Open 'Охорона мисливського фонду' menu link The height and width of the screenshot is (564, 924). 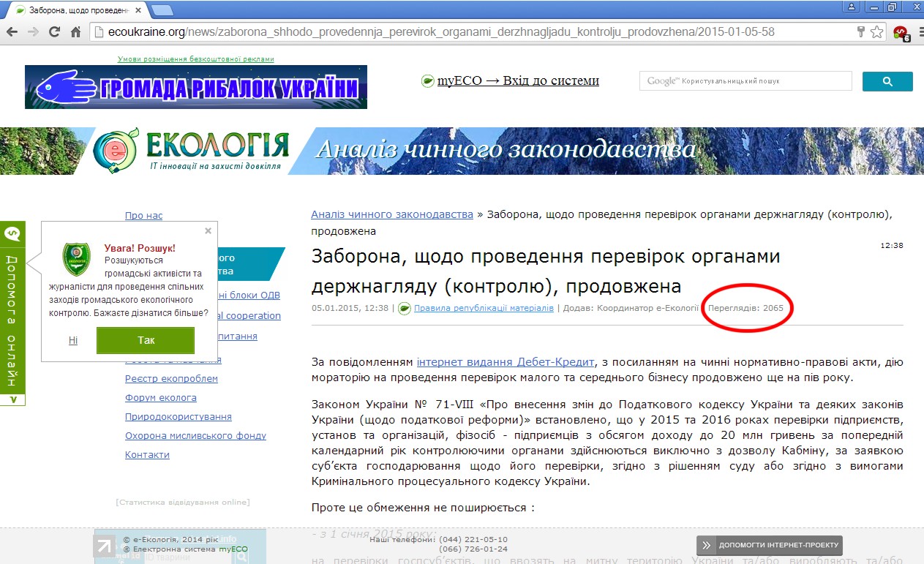tap(195, 435)
